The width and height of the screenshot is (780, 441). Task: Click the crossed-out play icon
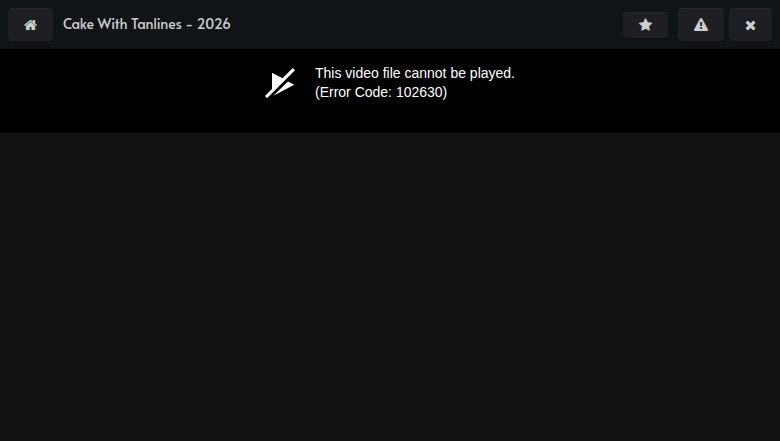tap(280, 83)
